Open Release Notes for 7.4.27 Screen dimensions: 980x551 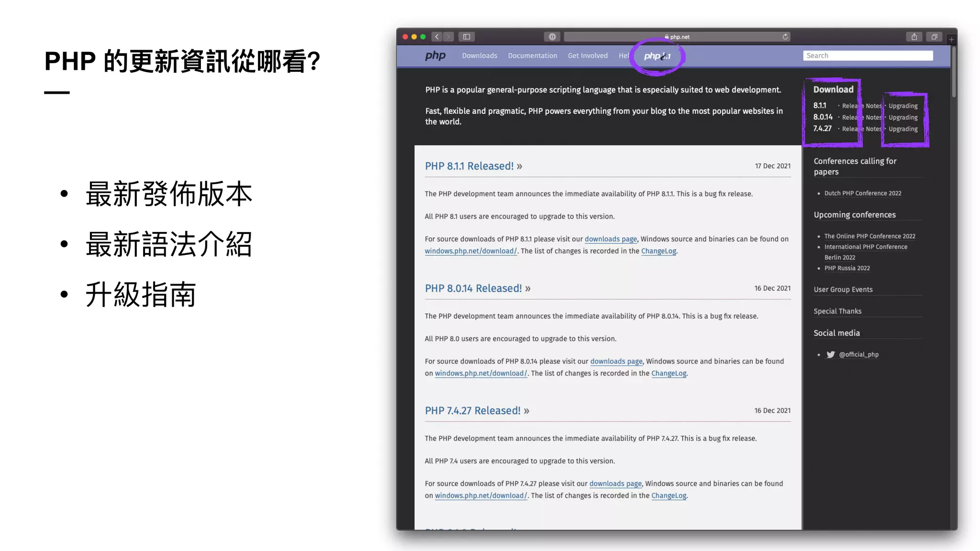pyautogui.click(x=861, y=129)
